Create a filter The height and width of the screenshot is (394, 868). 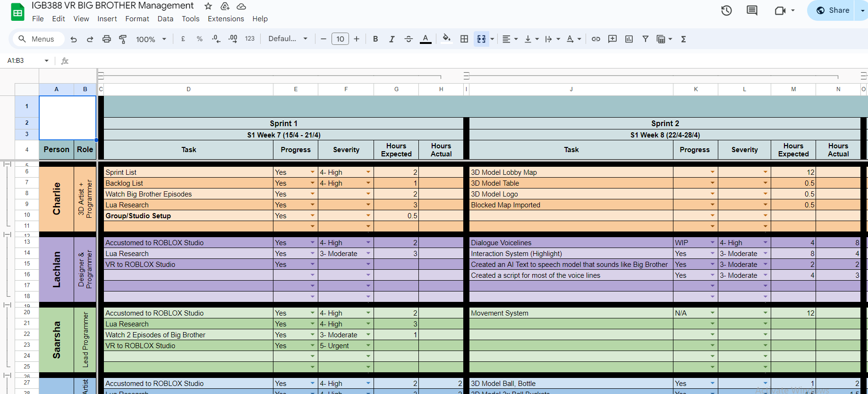click(645, 39)
